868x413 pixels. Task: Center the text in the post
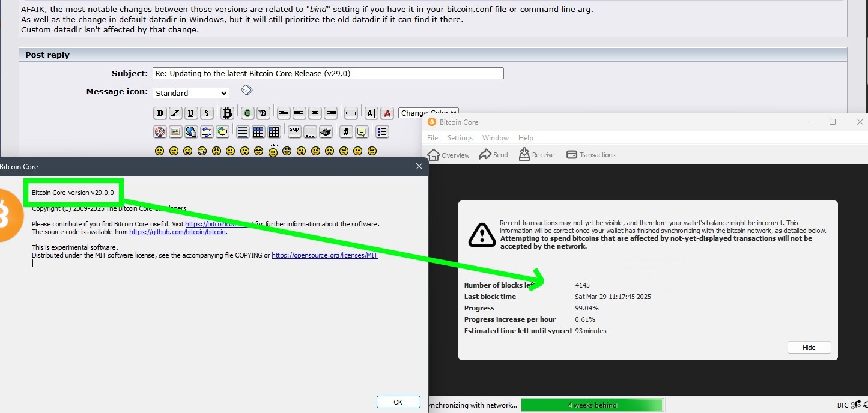click(315, 113)
